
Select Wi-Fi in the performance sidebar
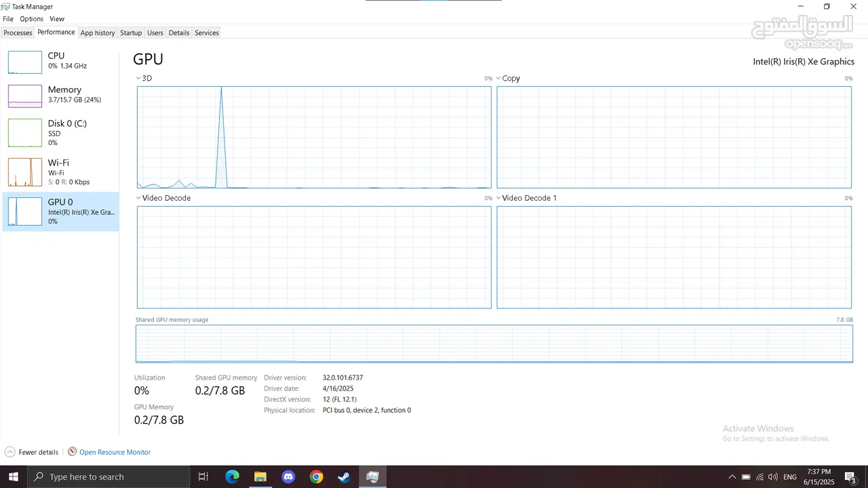pos(60,171)
